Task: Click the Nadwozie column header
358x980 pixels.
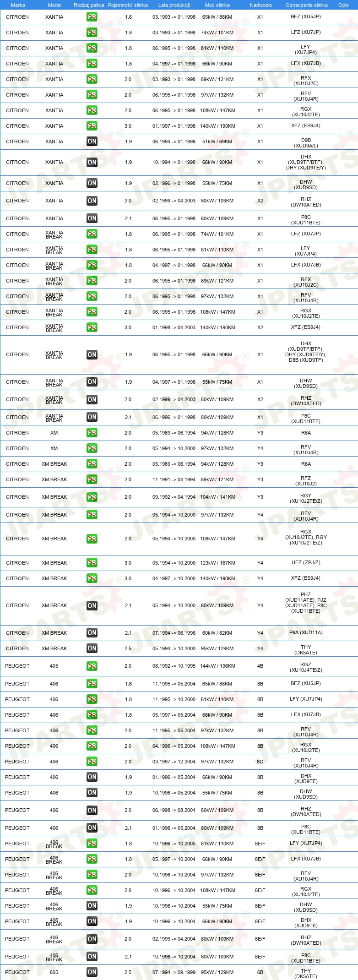Action: [x=261, y=5]
